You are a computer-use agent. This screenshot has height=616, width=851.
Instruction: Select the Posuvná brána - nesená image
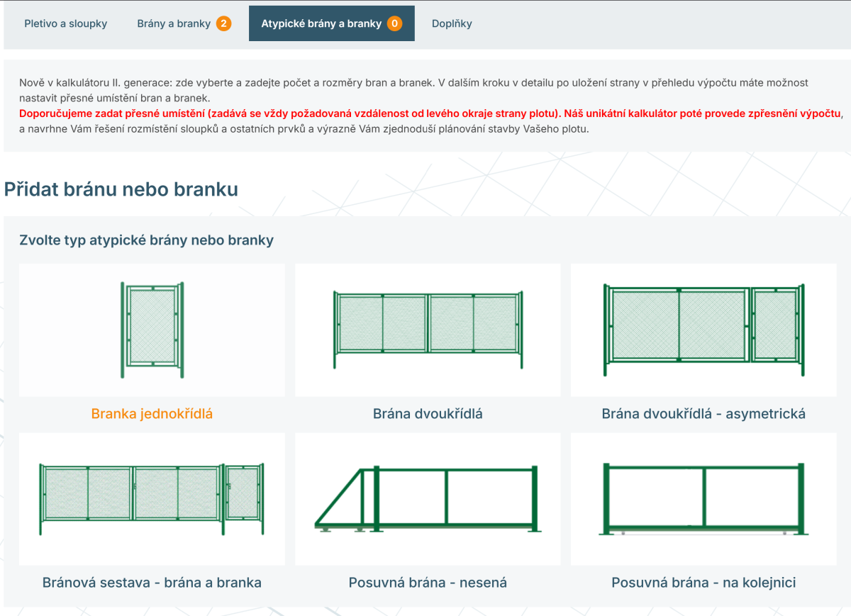click(428, 499)
